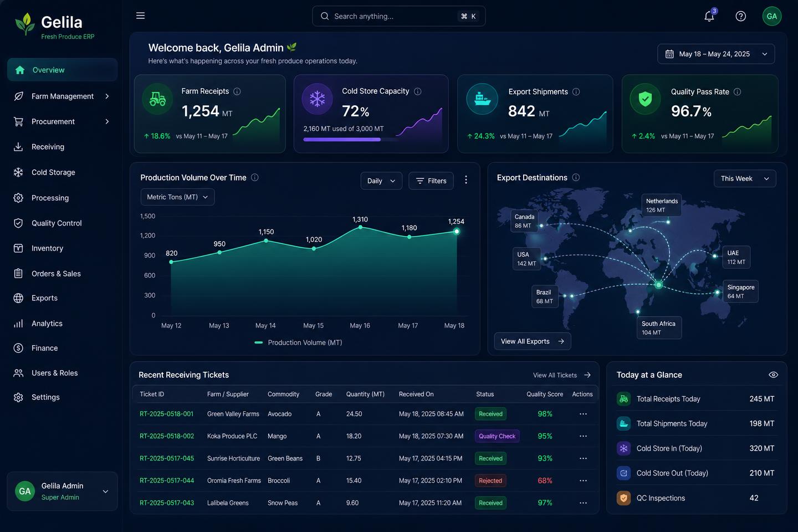The width and height of the screenshot is (798, 532).
Task: Click the Farm Receipts info icon
Action: 237,91
